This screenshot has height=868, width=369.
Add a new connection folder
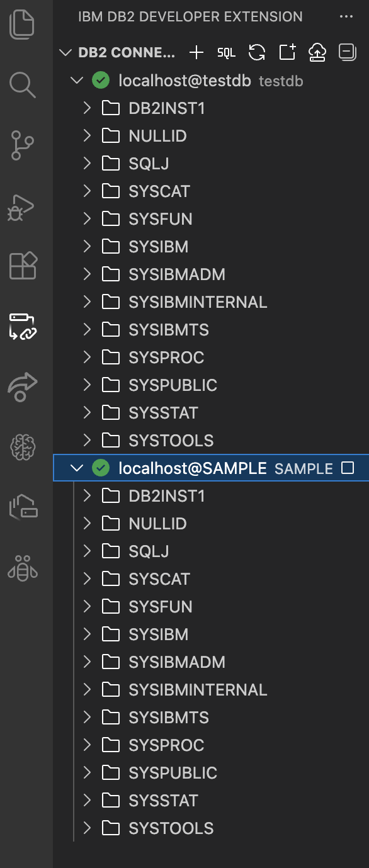(x=287, y=53)
